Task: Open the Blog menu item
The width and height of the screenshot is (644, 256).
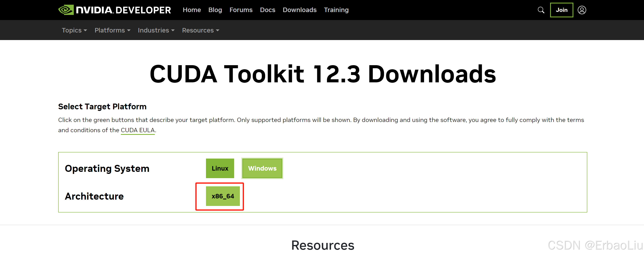Action: coord(215,10)
